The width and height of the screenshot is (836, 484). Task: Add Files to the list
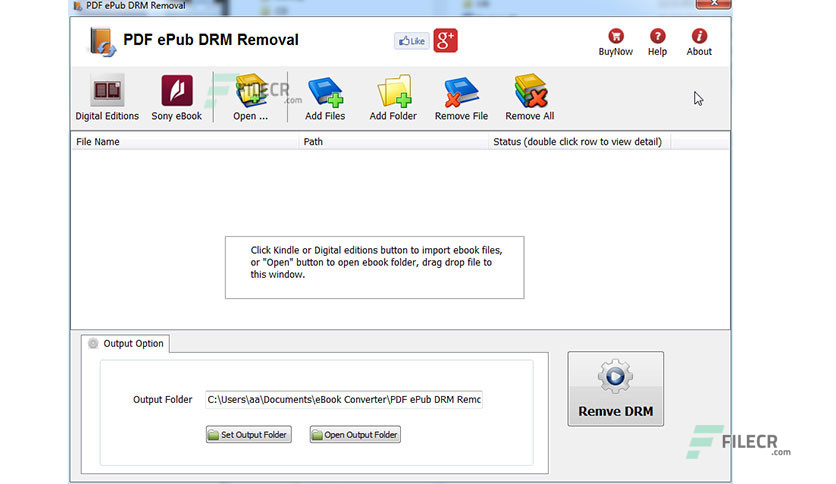(325, 98)
